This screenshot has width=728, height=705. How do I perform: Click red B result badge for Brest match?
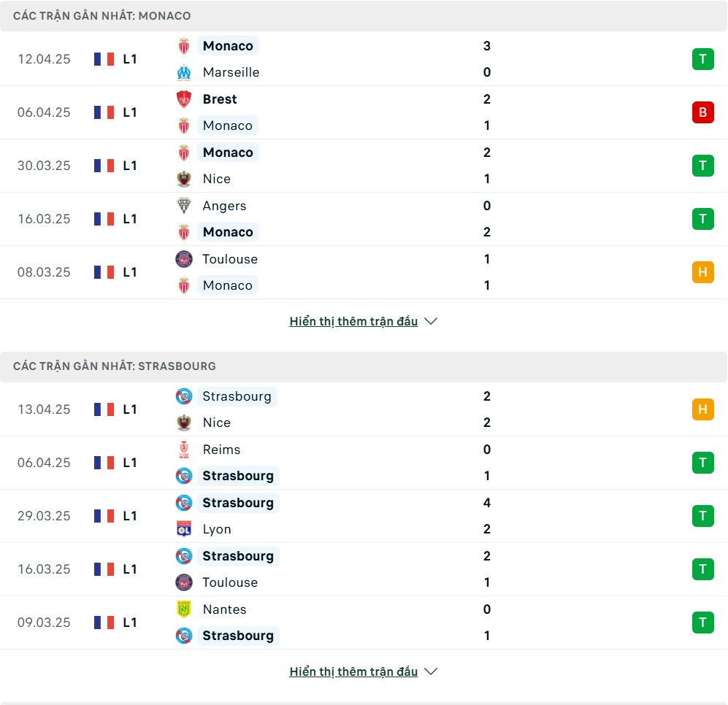pyautogui.click(x=702, y=112)
